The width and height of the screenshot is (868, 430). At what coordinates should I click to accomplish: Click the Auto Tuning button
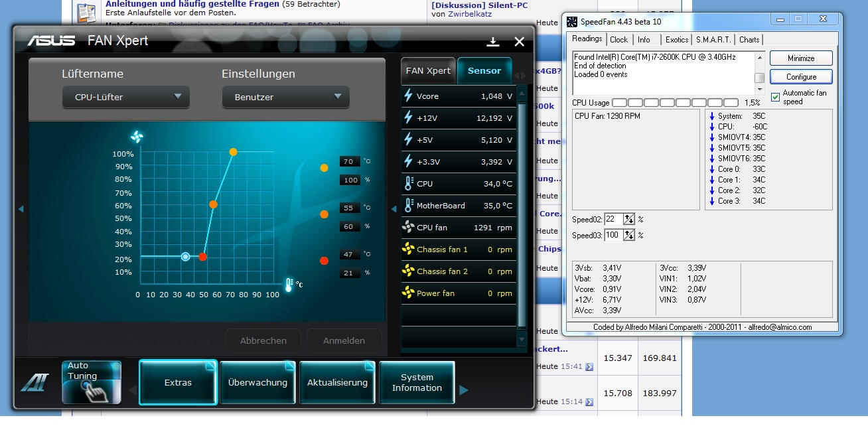[92, 382]
